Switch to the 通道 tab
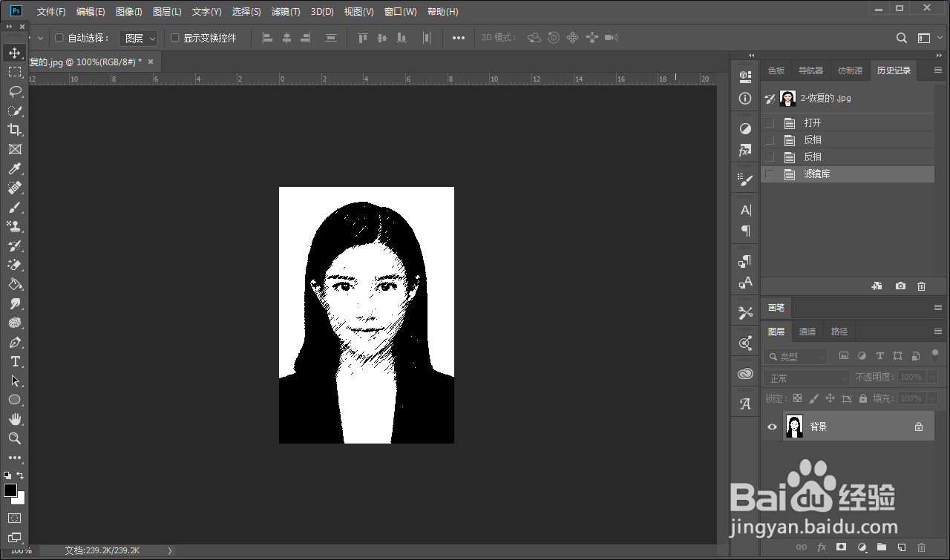 (807, 332)
